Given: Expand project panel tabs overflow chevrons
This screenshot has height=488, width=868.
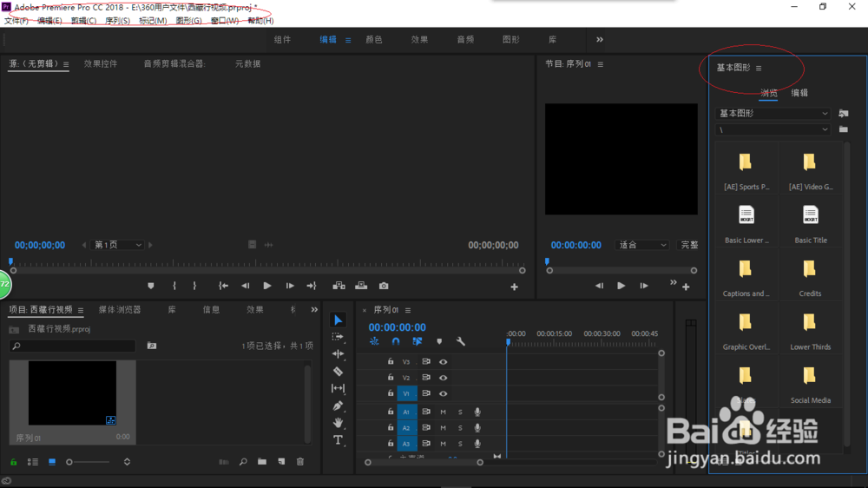Looking at the screenshot, I should 314,310.
